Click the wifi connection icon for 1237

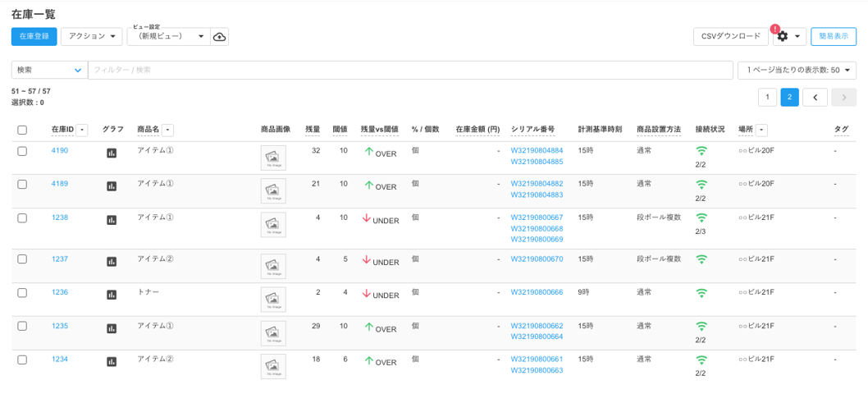click(x=701, y=259)
